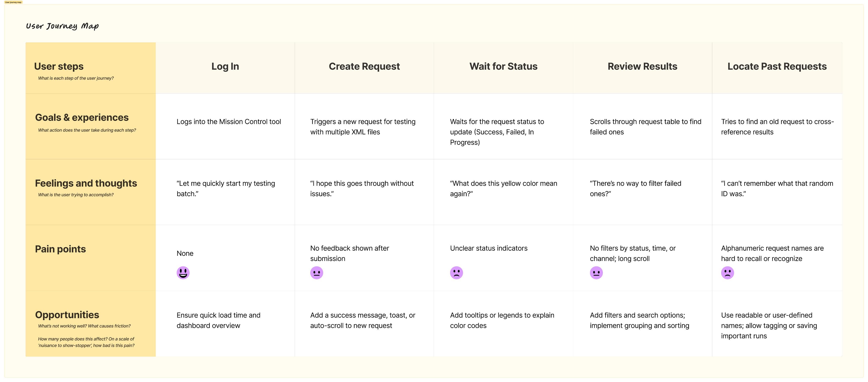Click the yellow 'User steps' row label
This screenshot has width=868, height=382.
coord(59,66)
